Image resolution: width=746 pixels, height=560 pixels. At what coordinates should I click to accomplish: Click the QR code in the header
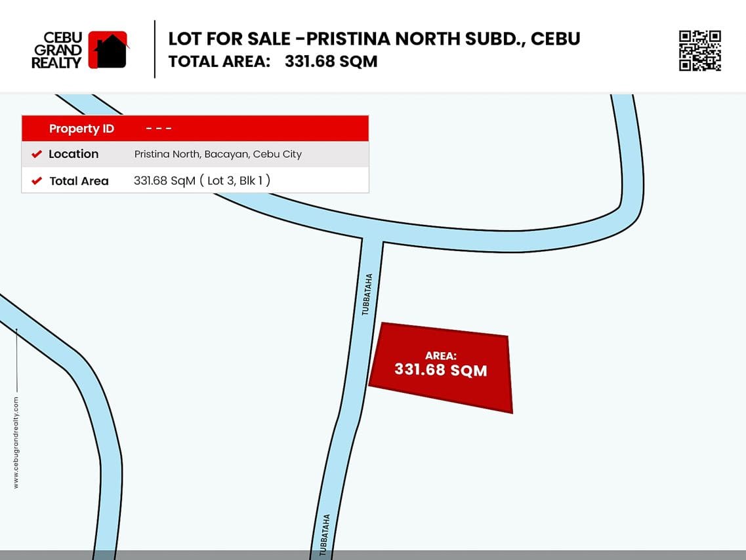tap(699, 50)
